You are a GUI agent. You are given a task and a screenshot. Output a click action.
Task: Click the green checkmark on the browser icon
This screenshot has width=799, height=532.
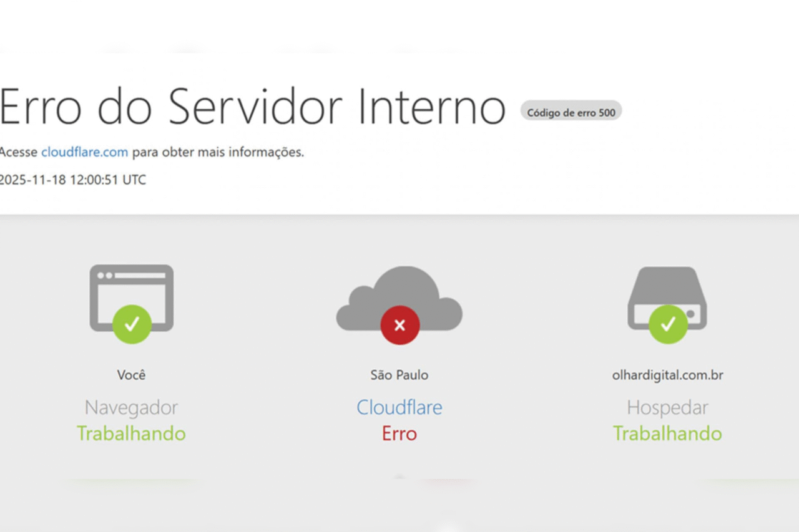click(x=132, y=324)
